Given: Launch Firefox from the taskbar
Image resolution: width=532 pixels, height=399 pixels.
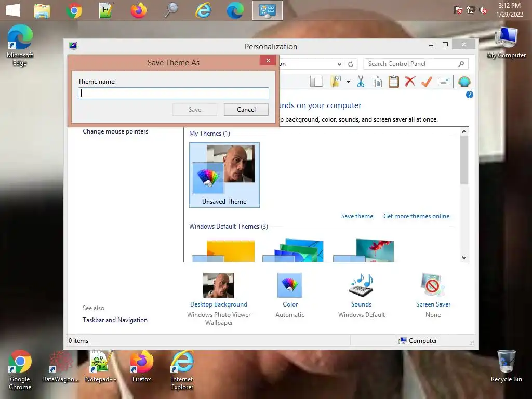Looking at the screenshot, I should (138, 10).
